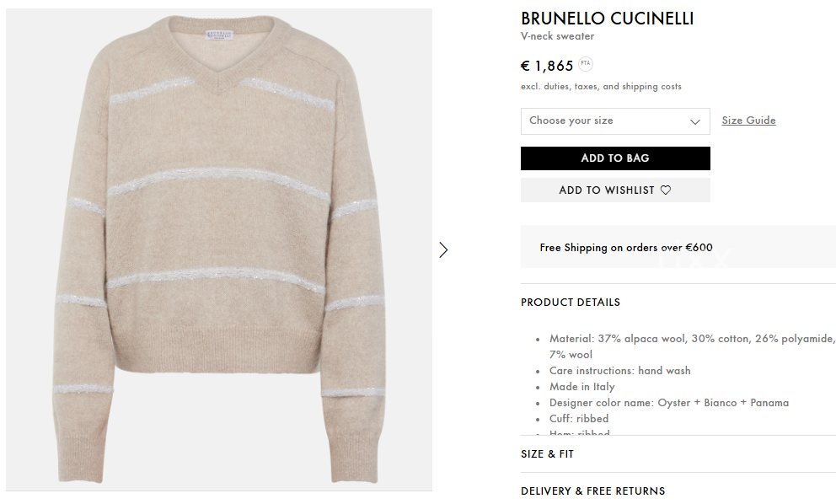Viewport: 836px width, 504px height.
Task: Show the next product image with arrow
Action: (443, 249)
